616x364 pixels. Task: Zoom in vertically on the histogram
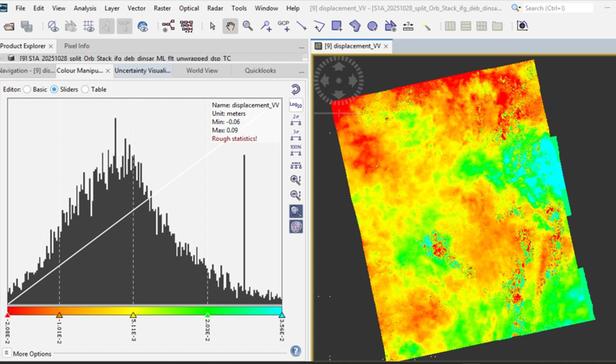click(296, 180)
